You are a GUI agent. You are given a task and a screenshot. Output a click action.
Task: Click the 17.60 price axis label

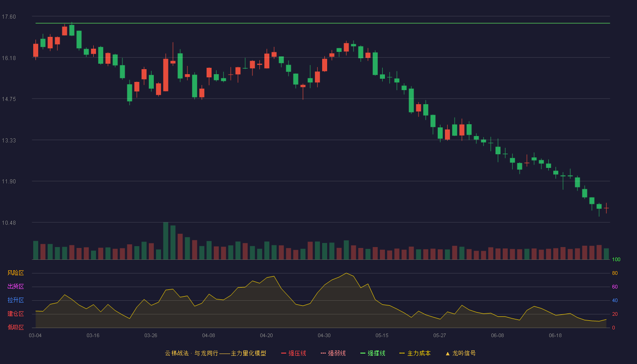[x=9, y=17]
